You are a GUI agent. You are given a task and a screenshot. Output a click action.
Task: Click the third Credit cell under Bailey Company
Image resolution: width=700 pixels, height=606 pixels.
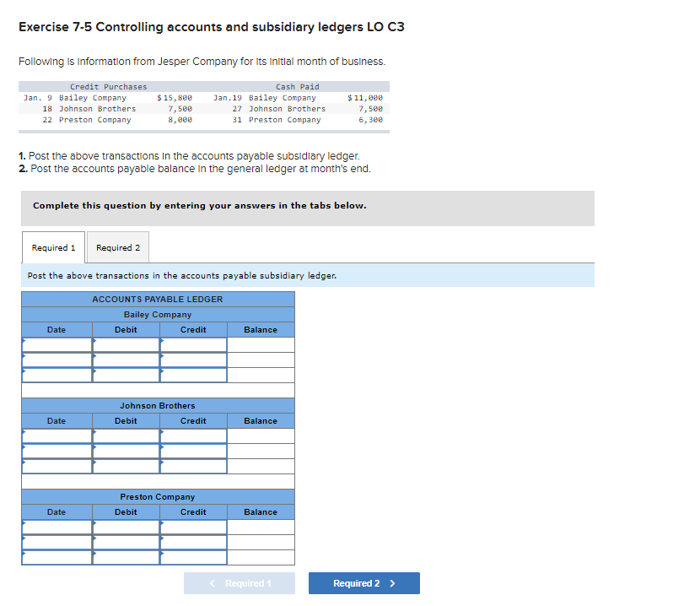click(192, 373)
